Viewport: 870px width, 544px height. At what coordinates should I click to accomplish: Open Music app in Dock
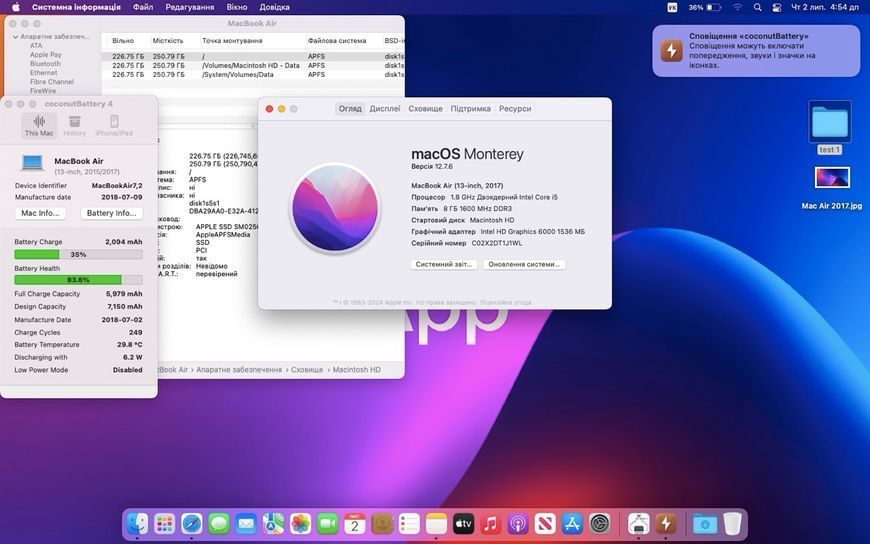pos(491,523)
